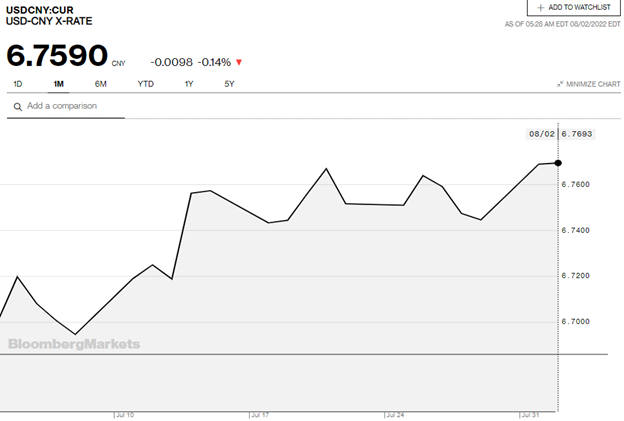Click the USDCNY:CUR ticker heading
624x421 pixels.
click(x=39, y=8)
